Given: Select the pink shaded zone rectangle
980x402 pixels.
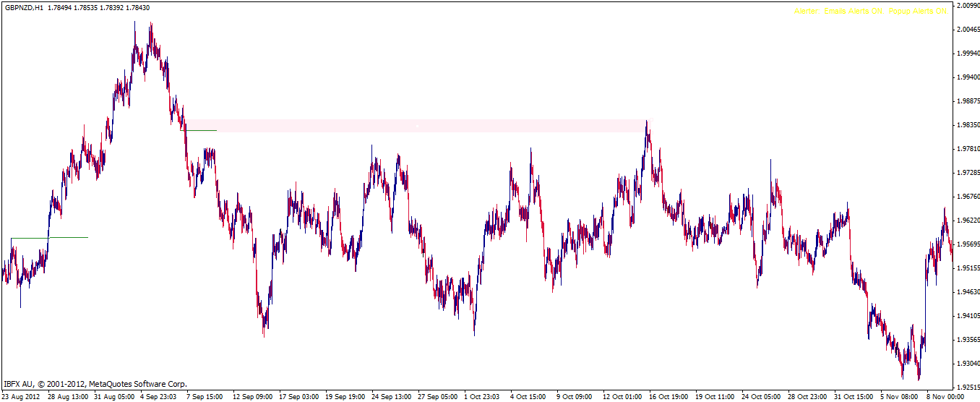Looking at the screenshot, I should pyautogui.click(x=416, y=126).
